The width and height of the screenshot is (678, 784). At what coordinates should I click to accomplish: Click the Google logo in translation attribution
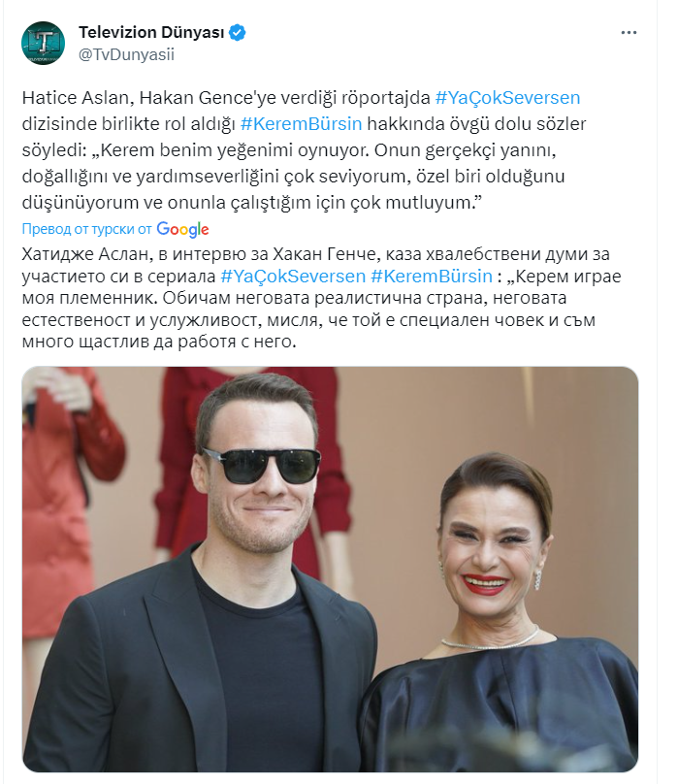(182, 229)
